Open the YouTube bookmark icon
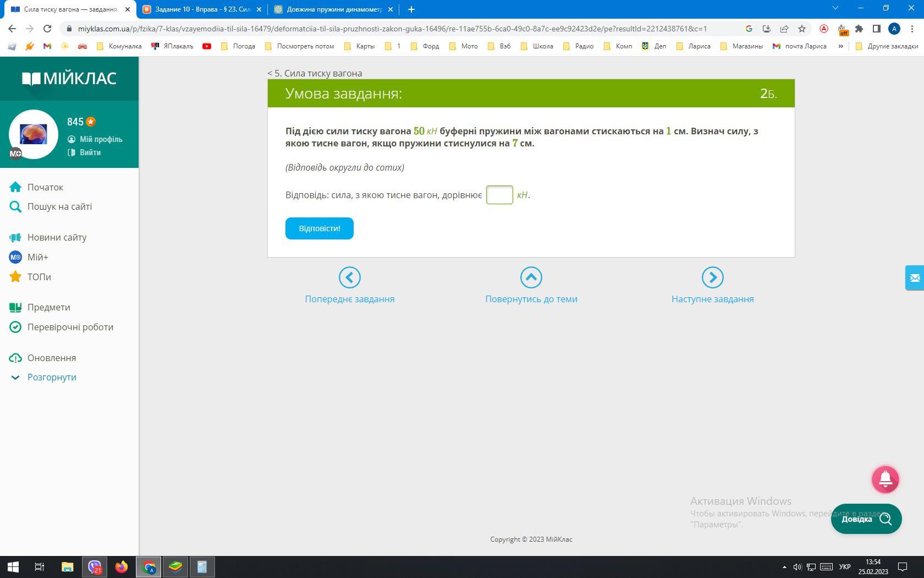 (207, 46)
